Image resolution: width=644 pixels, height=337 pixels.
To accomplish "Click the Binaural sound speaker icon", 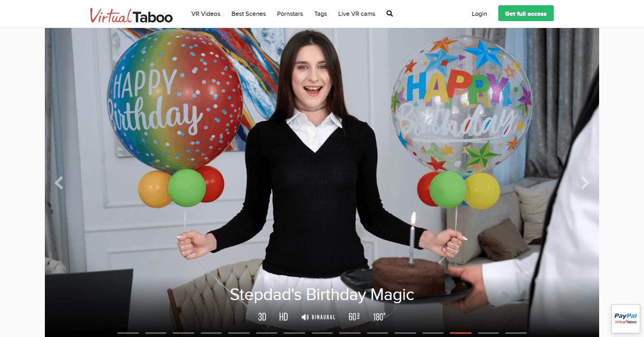I will [305, 317].
